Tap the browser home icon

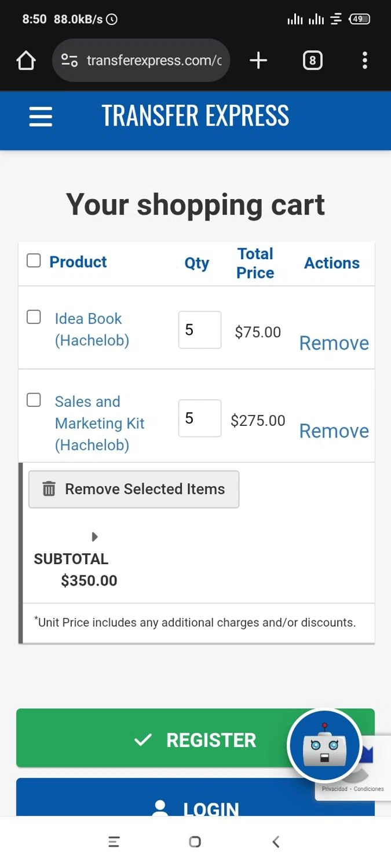26,60
